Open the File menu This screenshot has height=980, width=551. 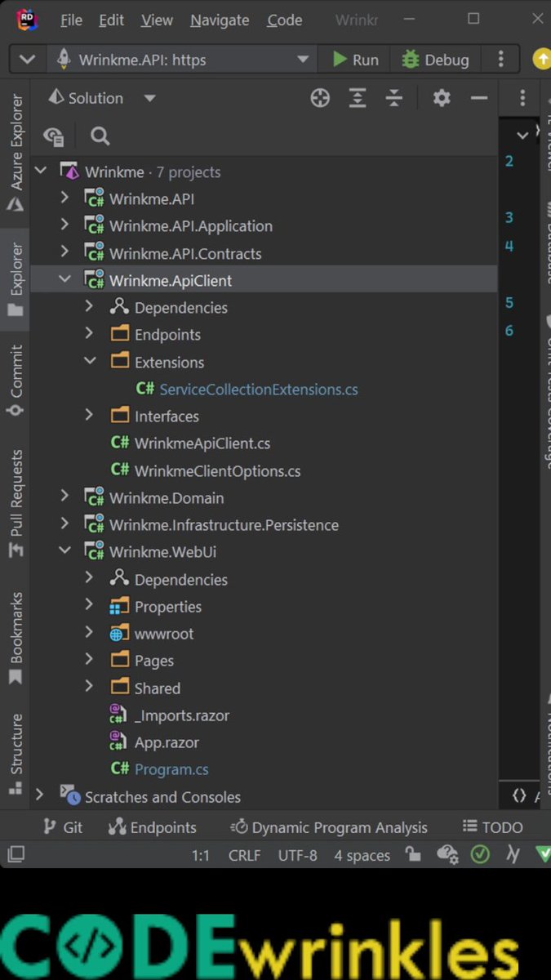[x=71, y=20]
